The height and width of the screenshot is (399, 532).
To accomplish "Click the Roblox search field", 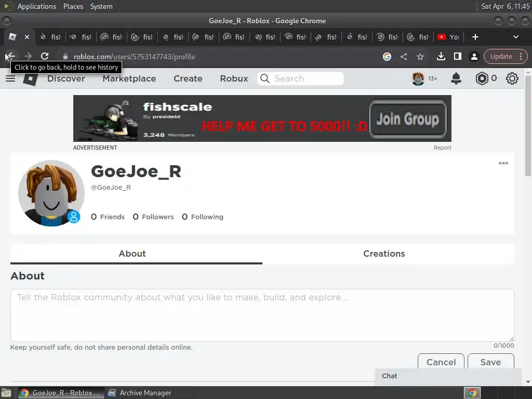I will tap(301, 78).
